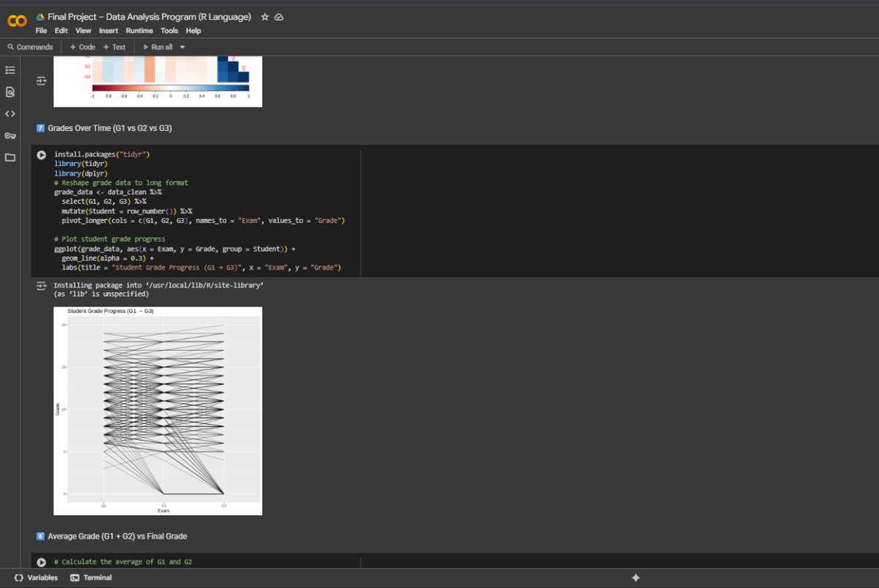
Task: Select heading Grades Over Time (G1 vs G2 vs G3)
Action: 110,128
